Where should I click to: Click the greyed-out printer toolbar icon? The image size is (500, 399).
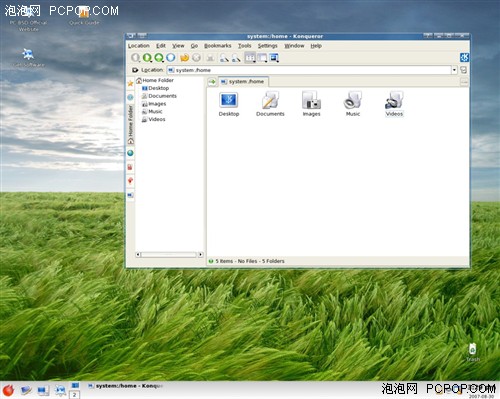click(210, 58)
